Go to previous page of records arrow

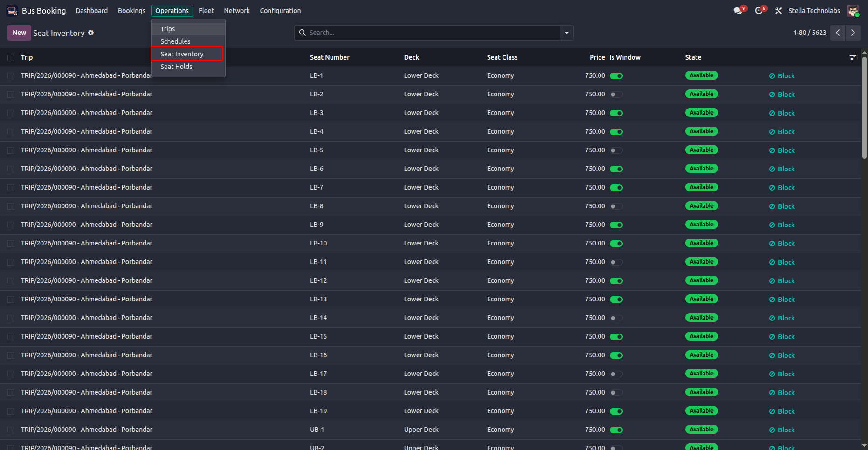[x=838, y=33]
